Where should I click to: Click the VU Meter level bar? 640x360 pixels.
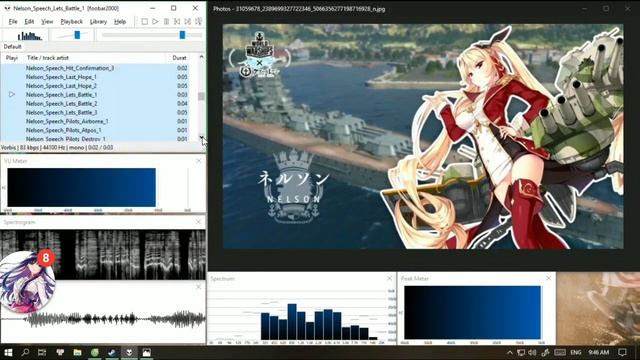(82, 187)
